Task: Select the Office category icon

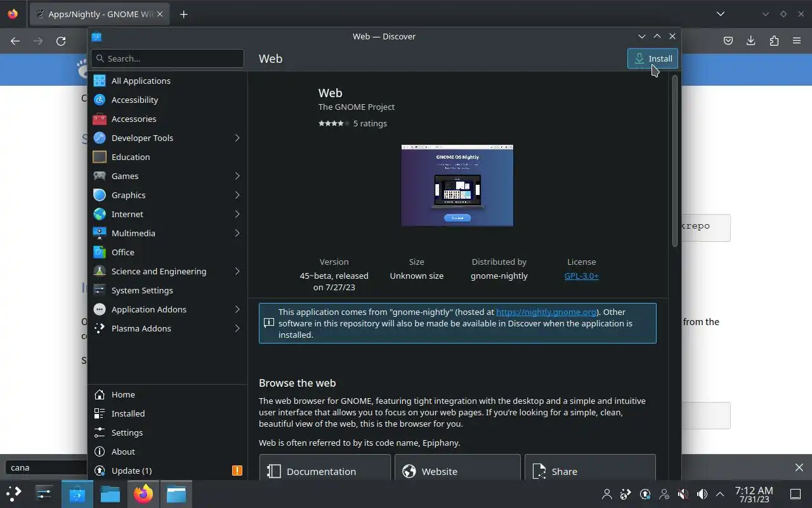Action: [99, 252]
